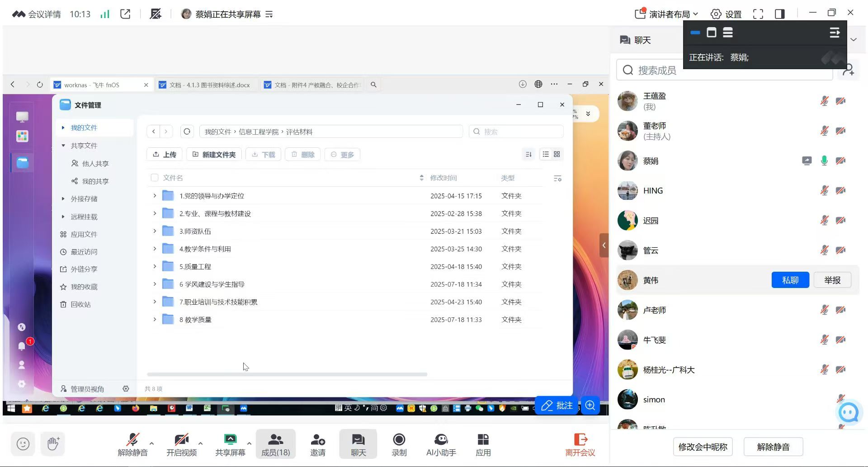The image size is (868, 467).
Task: Open the 演讲者布局 layout dropdown
Action: pyautogui.click(x=667, y=14)
